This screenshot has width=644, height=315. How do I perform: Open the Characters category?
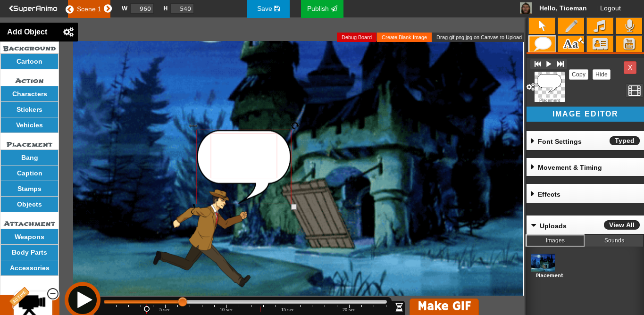(x=29, y=94)
